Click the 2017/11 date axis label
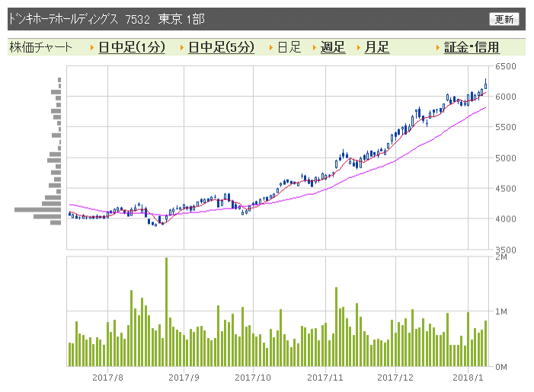The height and width of the screenshot is (392, 534). [325, 378]
